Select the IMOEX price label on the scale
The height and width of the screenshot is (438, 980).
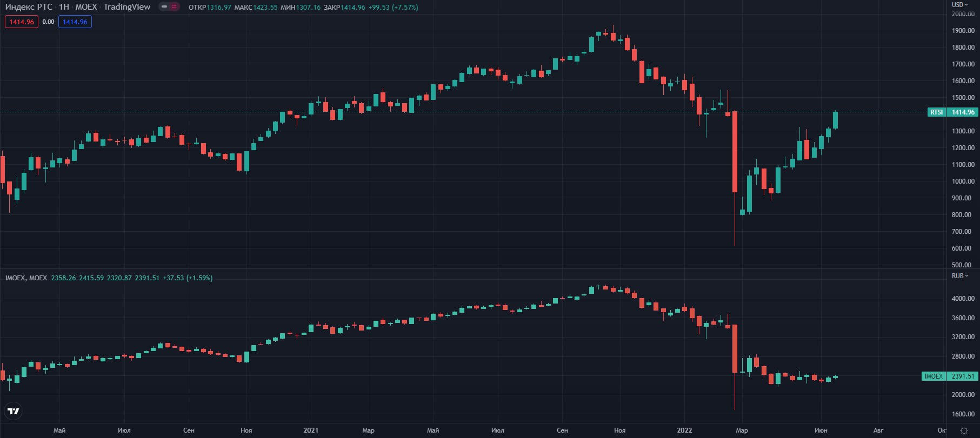pyautogui.click(x=934, y=376)
